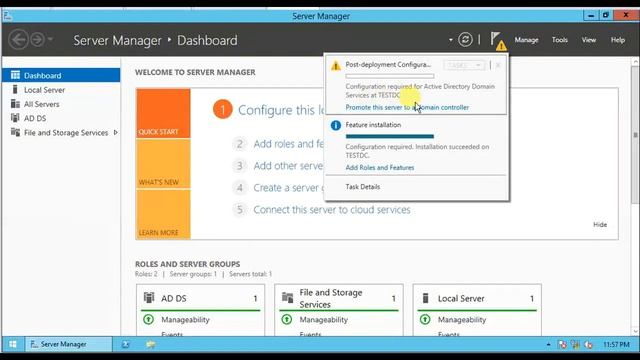The image size is (640, 360).
Task: Click 'Configure this local server' step 1
Action: click(281, 110)
